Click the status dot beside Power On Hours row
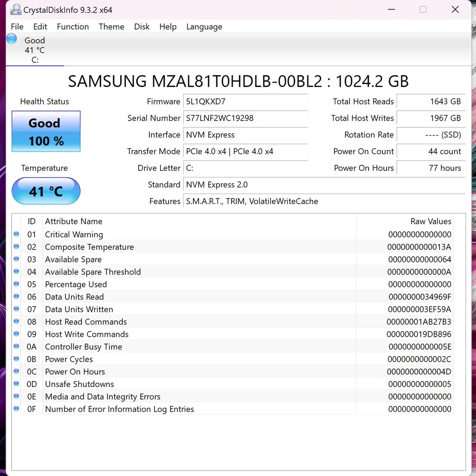This screenshot has height=476, width=476. tap(16, 371)
